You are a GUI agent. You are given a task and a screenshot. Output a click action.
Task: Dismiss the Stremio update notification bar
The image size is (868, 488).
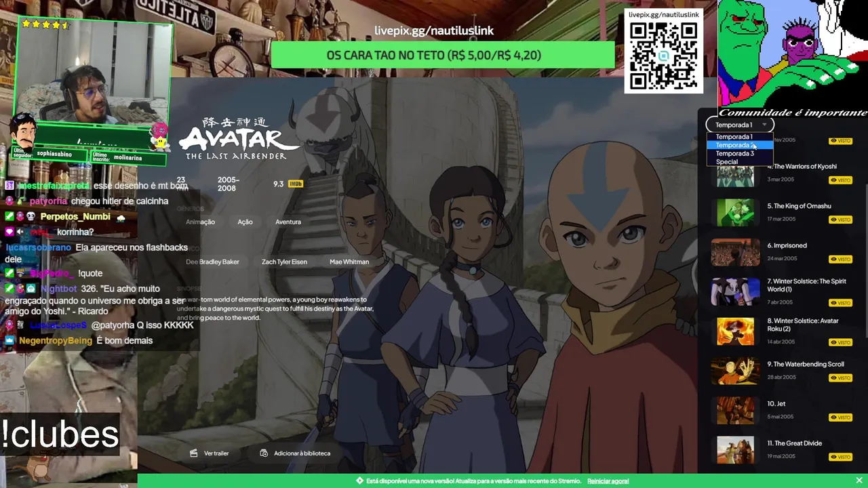coord(859,481)
